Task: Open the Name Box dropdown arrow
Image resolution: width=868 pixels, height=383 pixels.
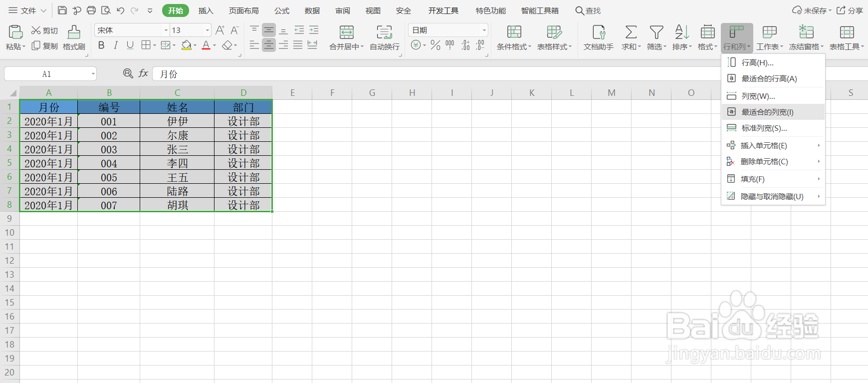Action: [x=93, y=74]
